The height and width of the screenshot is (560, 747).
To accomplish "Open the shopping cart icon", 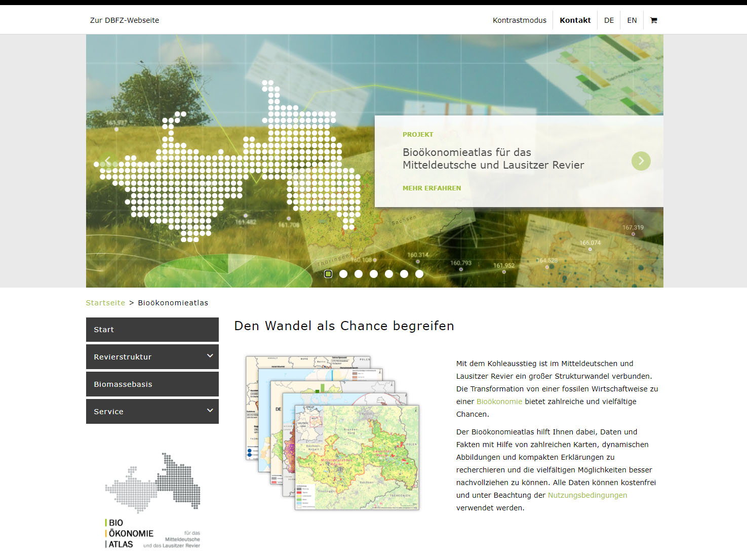I will pos(653,20).
